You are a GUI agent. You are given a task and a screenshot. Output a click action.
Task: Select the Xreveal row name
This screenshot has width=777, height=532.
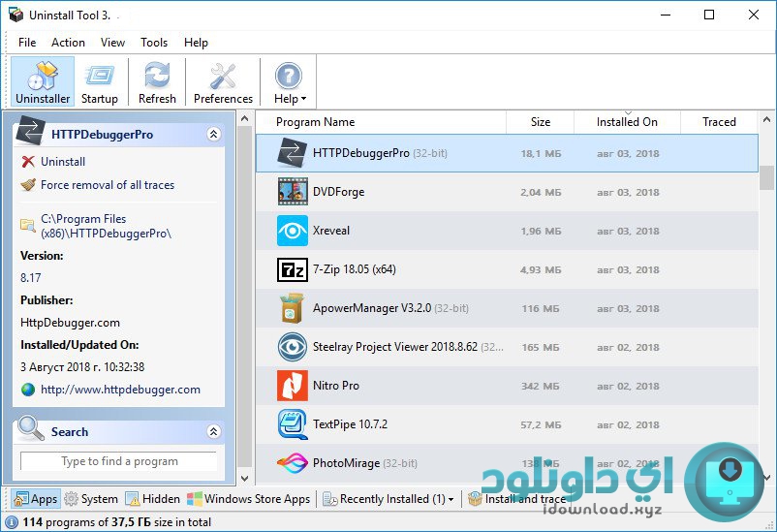pyautogui.click(x=331, y=231)
